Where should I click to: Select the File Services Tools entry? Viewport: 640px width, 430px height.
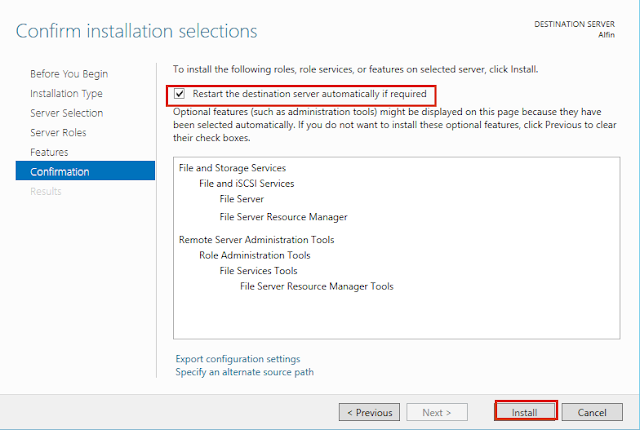click(x=258, y=271)
